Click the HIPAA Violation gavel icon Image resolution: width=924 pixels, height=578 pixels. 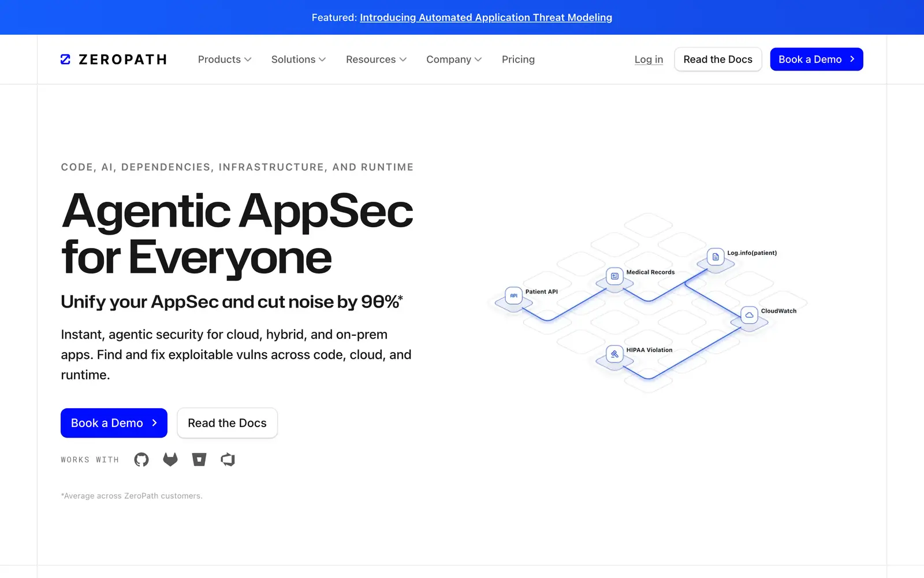pyautogui.click(x=614, y=354)
